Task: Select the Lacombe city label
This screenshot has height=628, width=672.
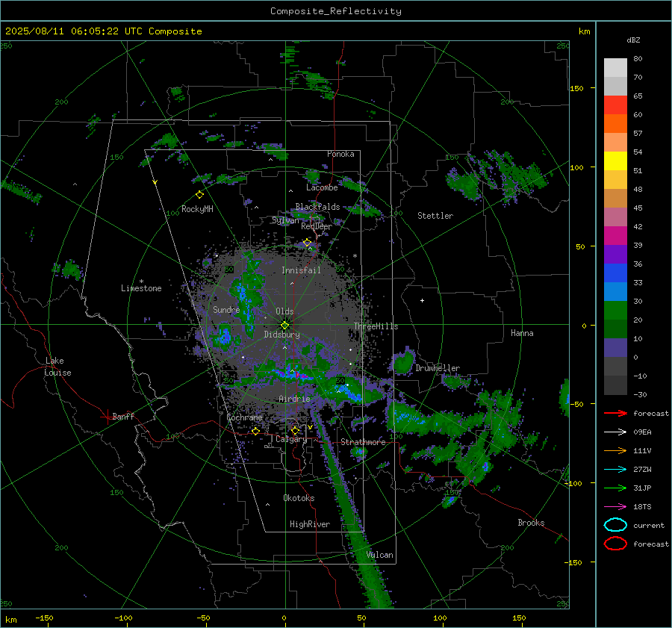Action: pos(322,187)
